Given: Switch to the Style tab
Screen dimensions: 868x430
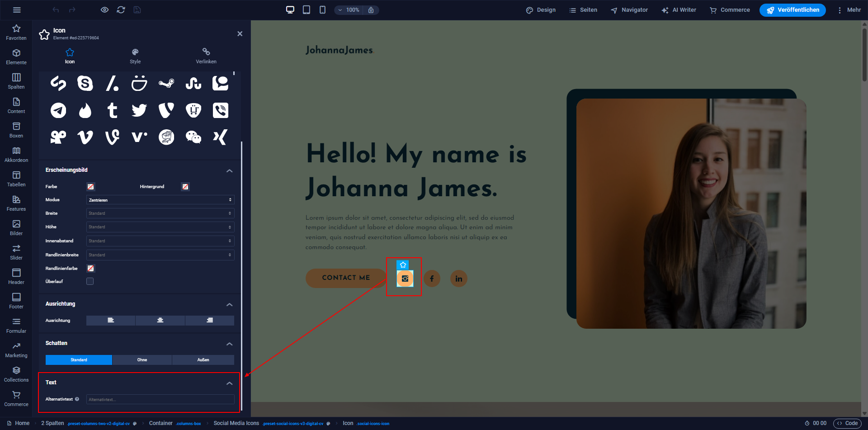Looking at the screenshot, I should 135,56.
